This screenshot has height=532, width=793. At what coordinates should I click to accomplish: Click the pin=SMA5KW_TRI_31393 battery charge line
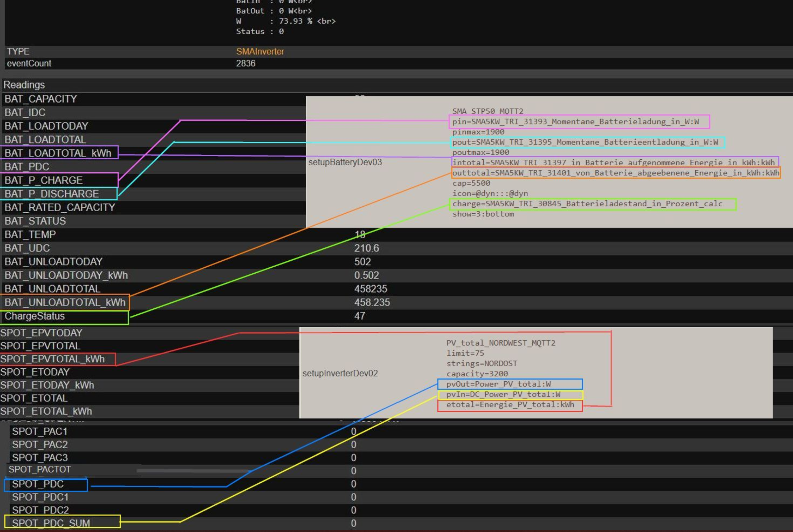575,122
